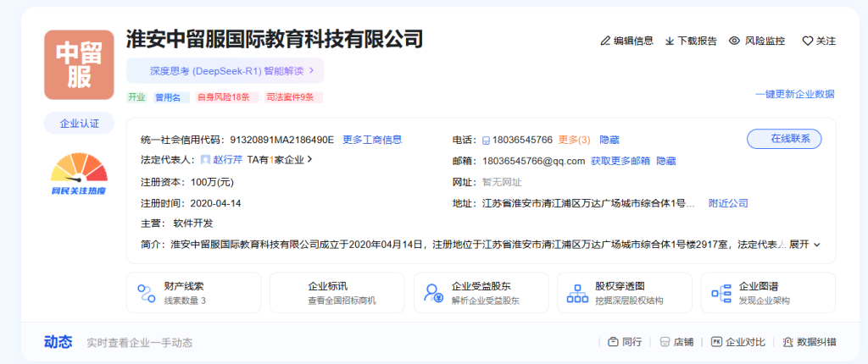Click the 暂无网址 website text

tap(502, 182)
